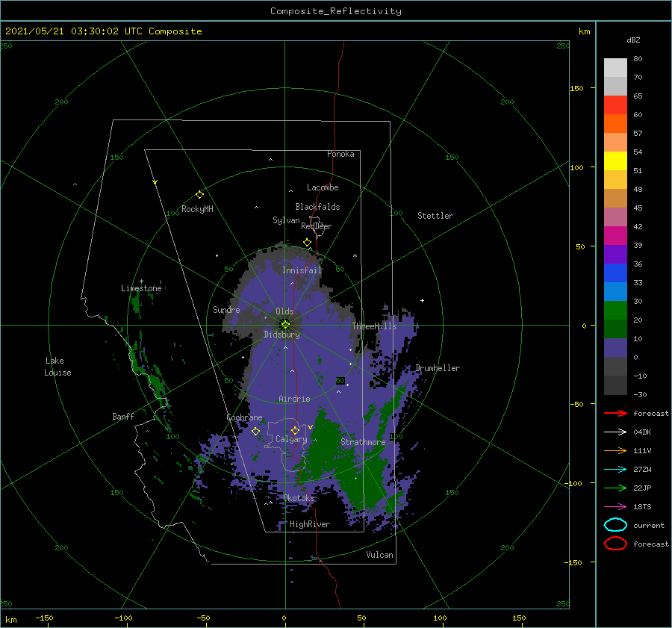Click the green 22JP arrow icon
Image resolution: width=672 pixels, height=628 pixels.
pos(615,488)
